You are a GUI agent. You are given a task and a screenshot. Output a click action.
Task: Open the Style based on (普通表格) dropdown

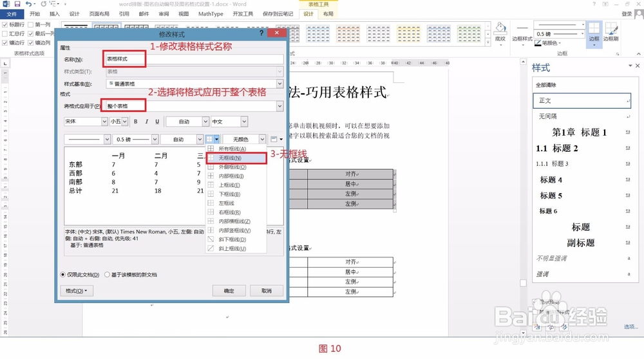point(279,84)
